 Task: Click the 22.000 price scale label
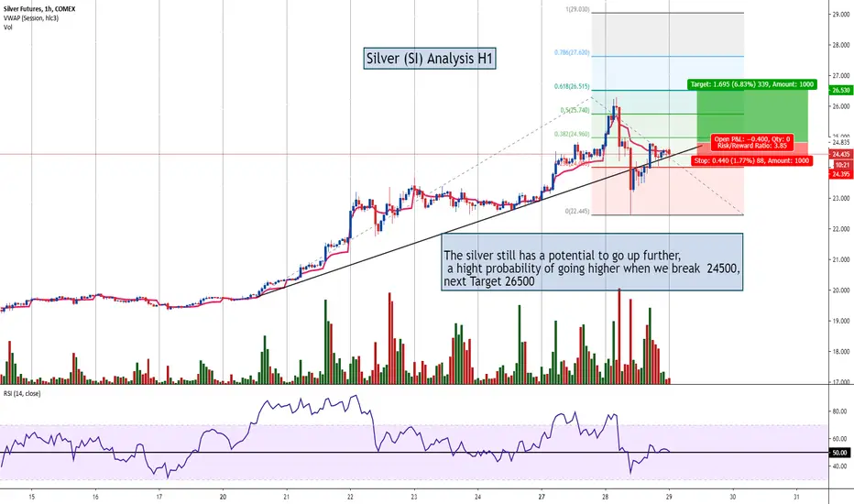[x=841, y=229]
